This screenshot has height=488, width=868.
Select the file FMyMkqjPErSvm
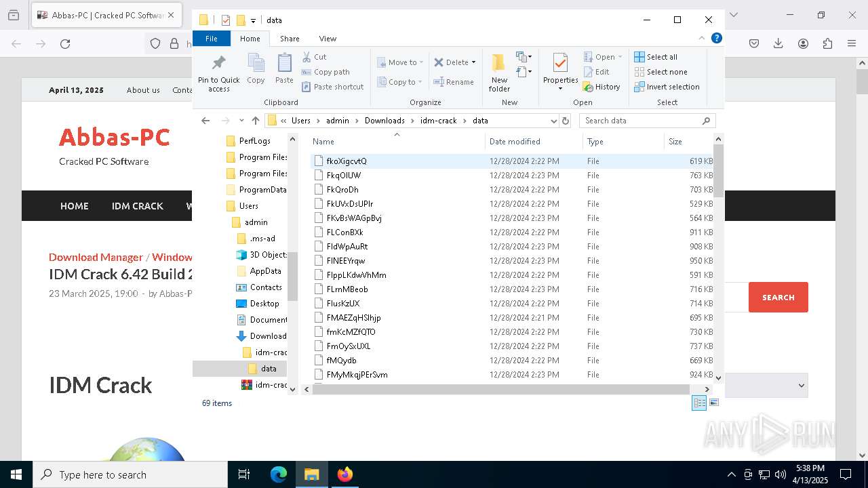[357, 375]
